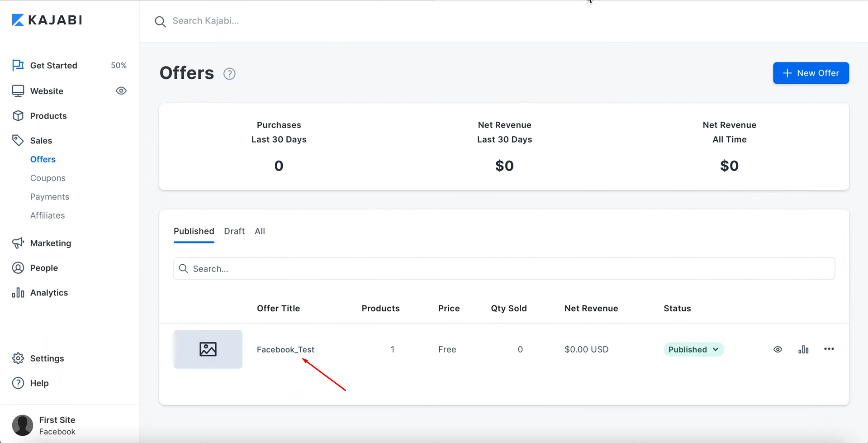Click the Facebook_Test offer thumbnail
The width and height of the screenshot is (868, 443).
click(208, 349)
